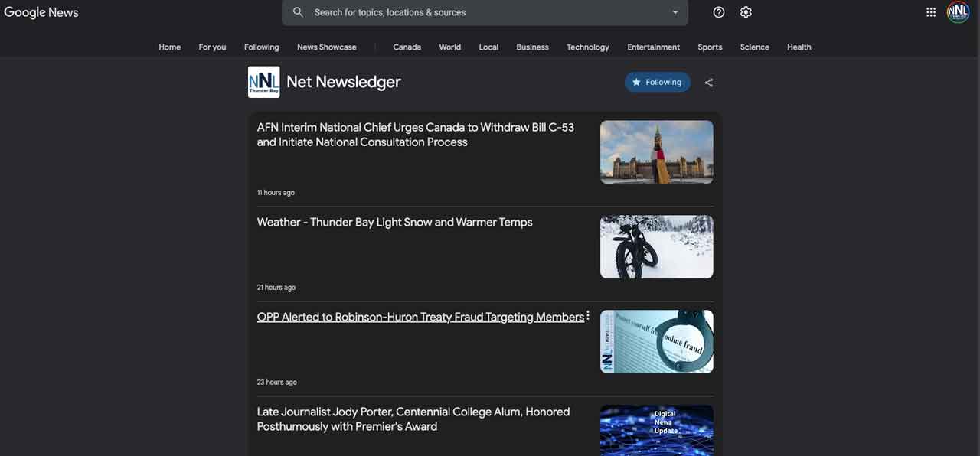The image size is (980, 456).
Task: Open the Jody Porter Premier's Award article
Action: (413, 419)
